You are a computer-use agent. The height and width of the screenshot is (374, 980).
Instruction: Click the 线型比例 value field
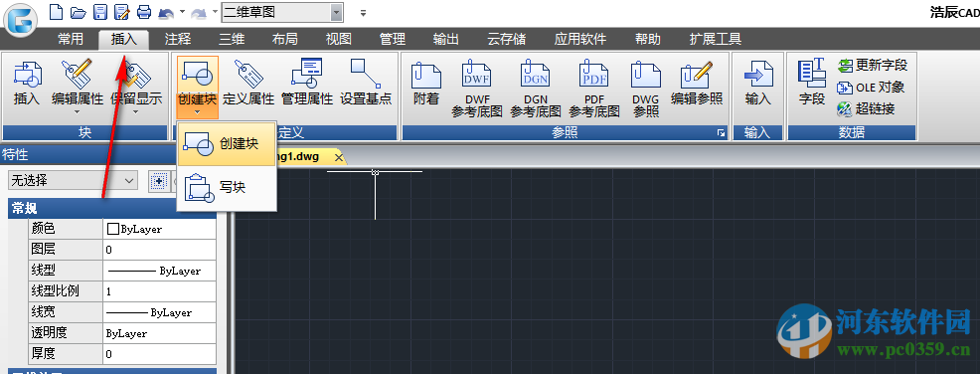pos(159,291)
